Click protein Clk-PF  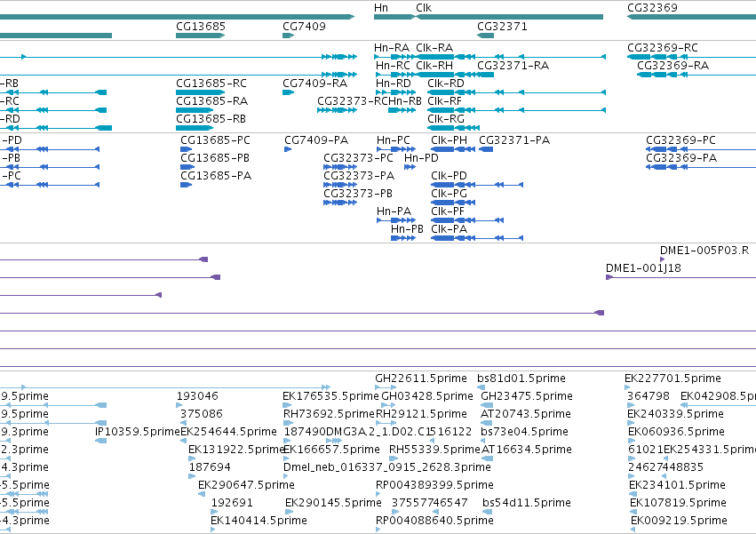[448, 211]
